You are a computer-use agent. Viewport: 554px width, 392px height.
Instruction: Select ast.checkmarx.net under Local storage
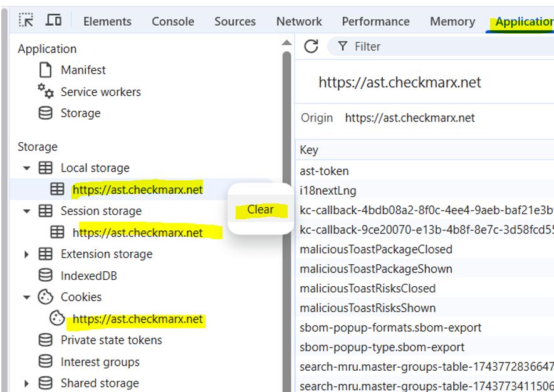pyautogui.click(x=137, y=190)
